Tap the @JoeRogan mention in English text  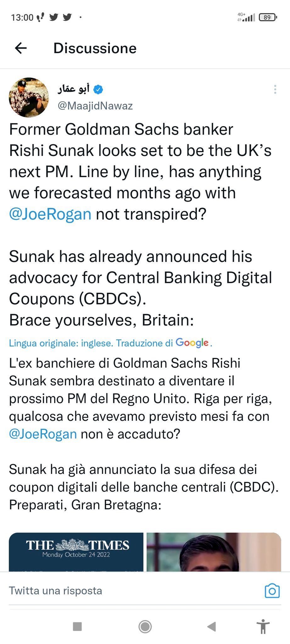[50, 214]
